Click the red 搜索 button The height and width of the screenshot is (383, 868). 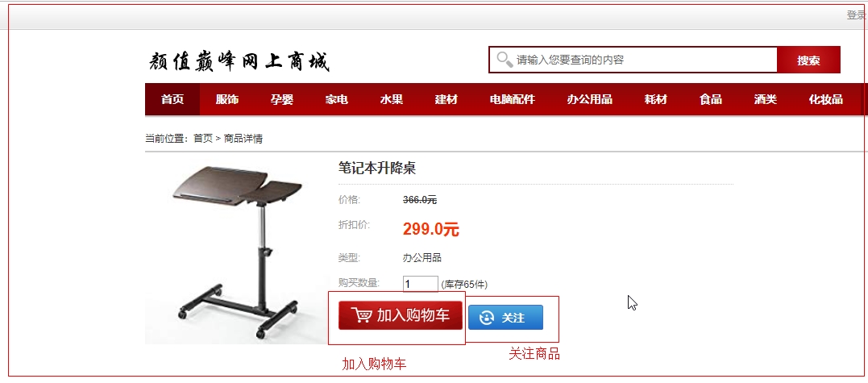(808, 60)
